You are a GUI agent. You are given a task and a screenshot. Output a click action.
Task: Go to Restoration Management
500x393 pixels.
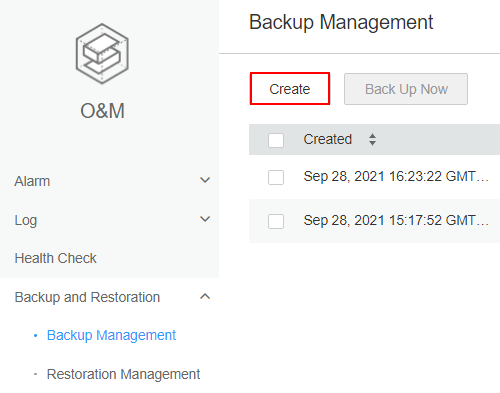[x=123, y=374]
